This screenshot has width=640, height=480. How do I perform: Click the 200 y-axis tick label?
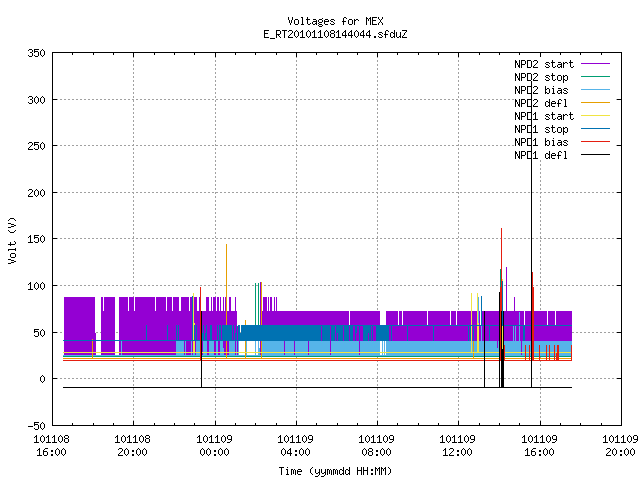point(36,193)
